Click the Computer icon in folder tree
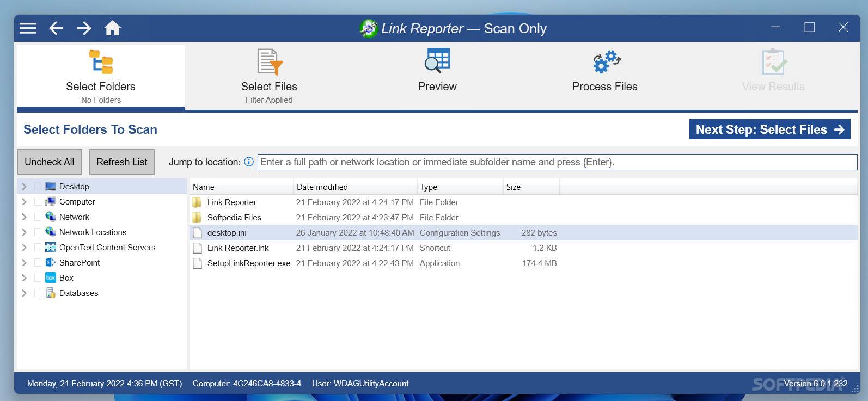This screenshot has height=401, width=868. coord(51,202)
